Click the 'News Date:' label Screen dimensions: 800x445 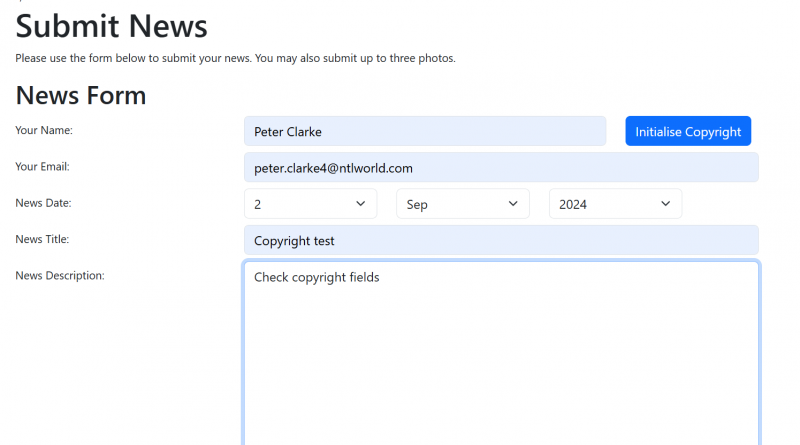point(43,203)
